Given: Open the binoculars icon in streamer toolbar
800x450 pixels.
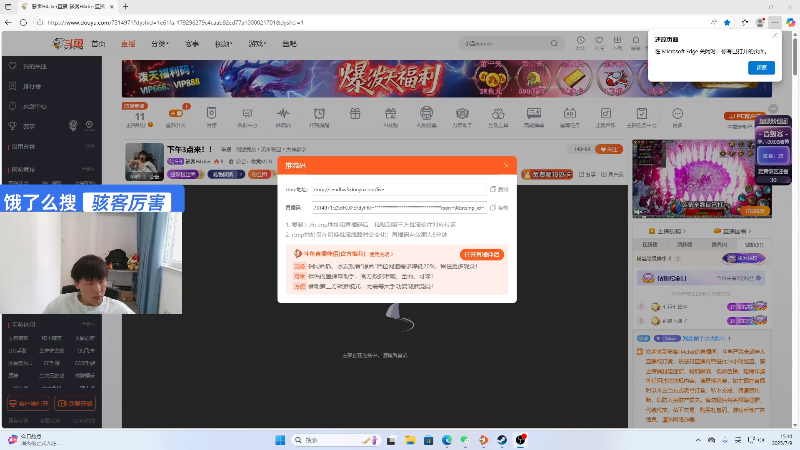Looking at the screenshot, I should tap(498, 113).
